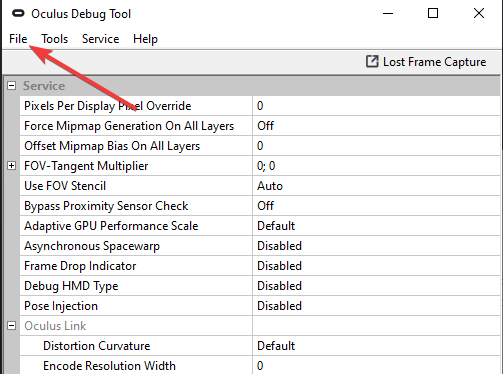Click the Lost Frame Capture label
Image resolution: width=503 pixels, height=374 pixels.
pos(435,62)
